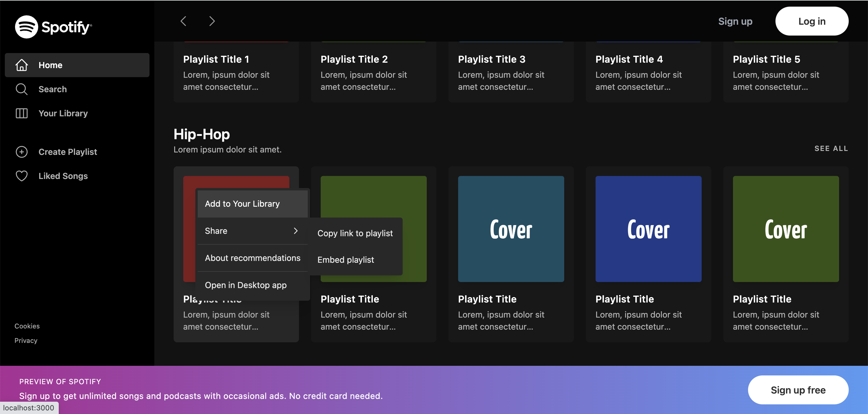Choose Embed playlist from submenu
The width and height of the screenshot is (868, 414).
[x=345, y=260]
